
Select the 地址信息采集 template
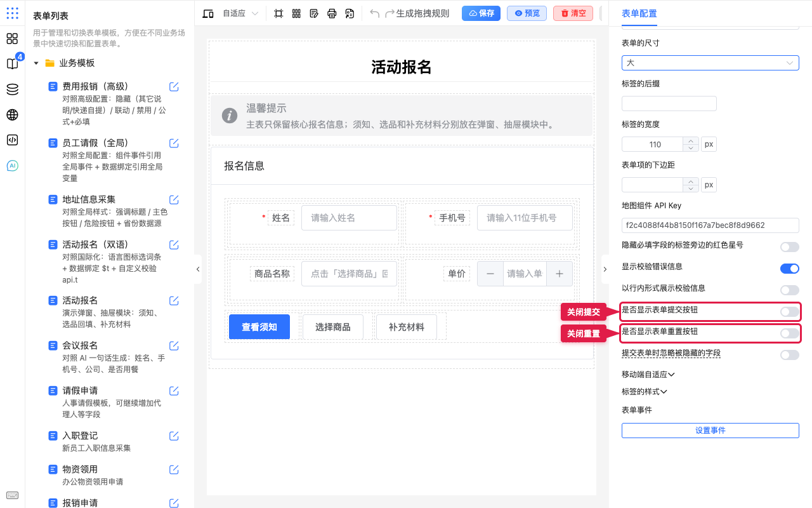(89, 199)
